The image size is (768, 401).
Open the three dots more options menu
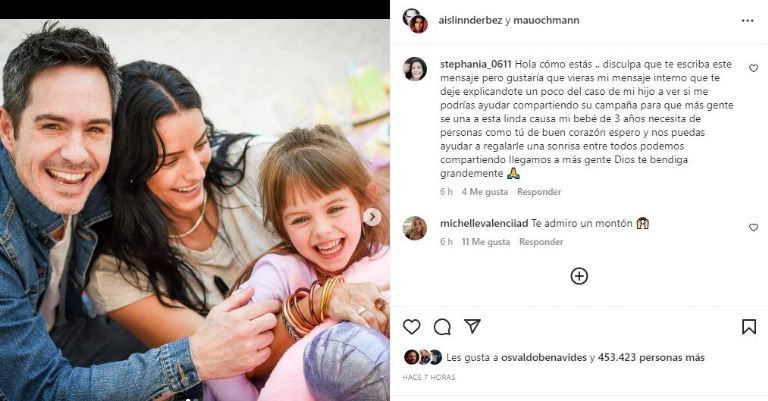click(747, 21)
